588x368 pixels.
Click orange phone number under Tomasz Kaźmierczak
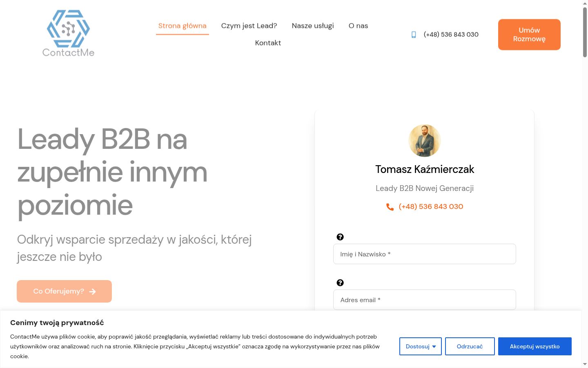pos(431,207)
